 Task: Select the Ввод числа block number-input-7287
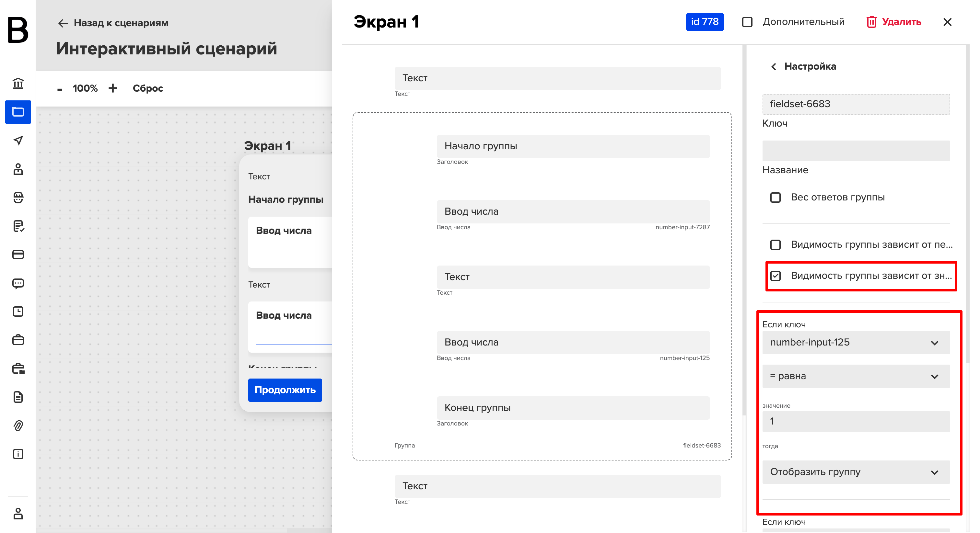(x=573, y=211)
